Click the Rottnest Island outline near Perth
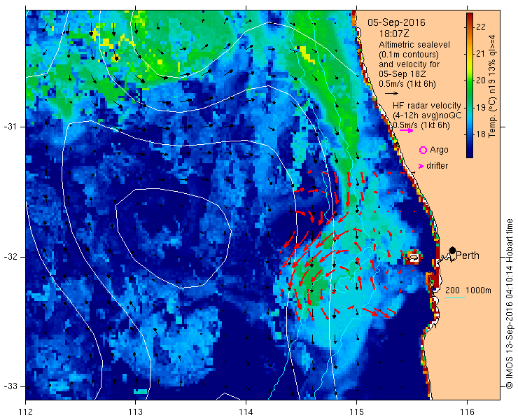518x420 pixels. (413, 257)
